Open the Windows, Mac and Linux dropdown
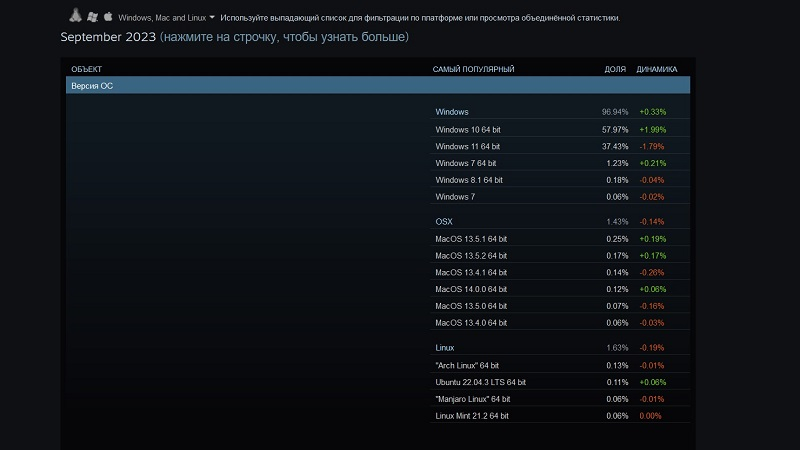The height and width of the screenshot is (450, 800). coord(166,18)
